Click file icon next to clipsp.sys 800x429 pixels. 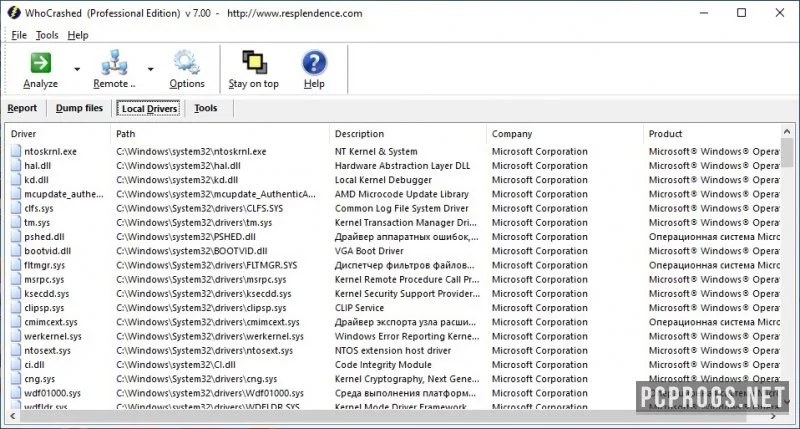point(16,308)
